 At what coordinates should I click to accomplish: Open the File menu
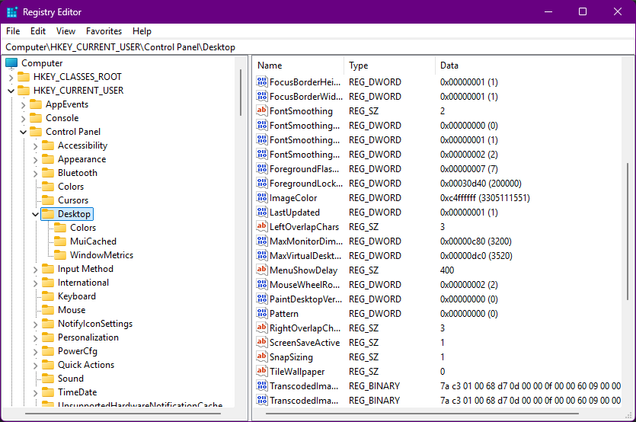(x=13, y=31)
